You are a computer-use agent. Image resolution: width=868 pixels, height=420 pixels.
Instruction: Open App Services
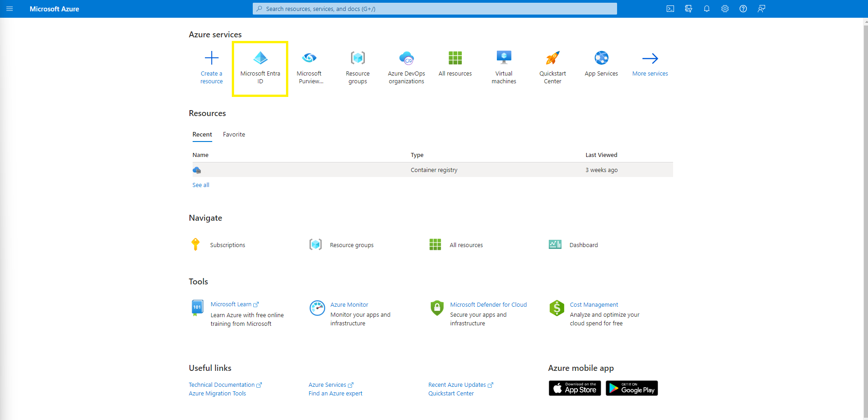(x=601, y=64)
